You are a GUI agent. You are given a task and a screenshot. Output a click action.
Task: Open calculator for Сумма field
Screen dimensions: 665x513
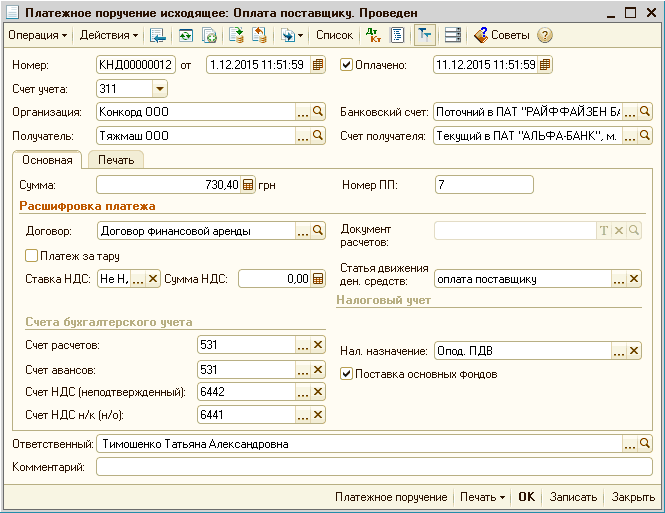(x=247, y=185)
